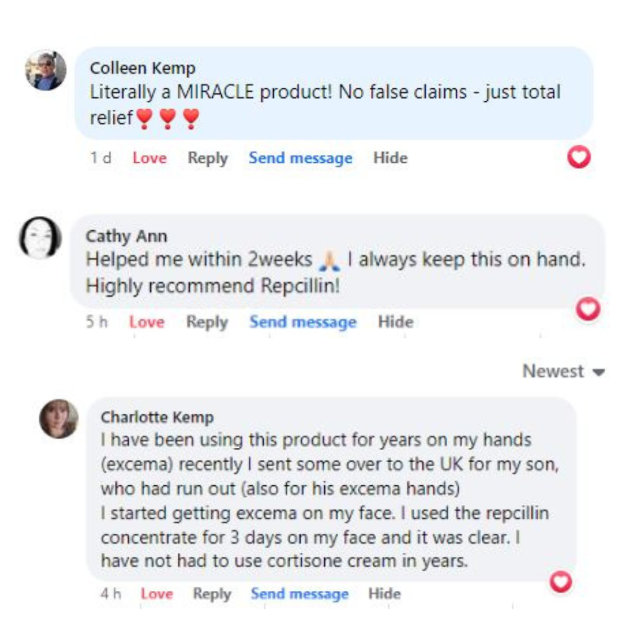The width and height of the screenshot is (644, 644).
Task: Reply to Charlotte Kemp's comment
Action: (x=212, y=594)
